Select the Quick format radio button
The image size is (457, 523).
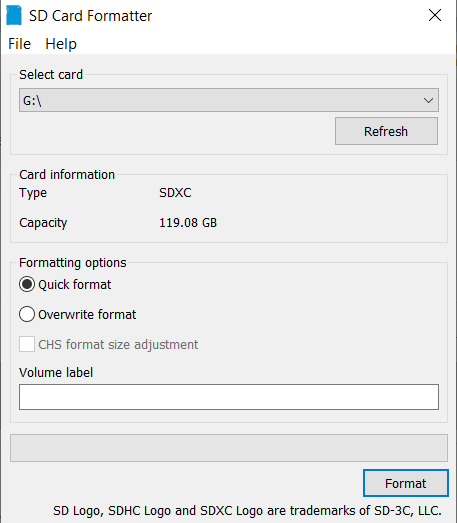pos(27,285)
